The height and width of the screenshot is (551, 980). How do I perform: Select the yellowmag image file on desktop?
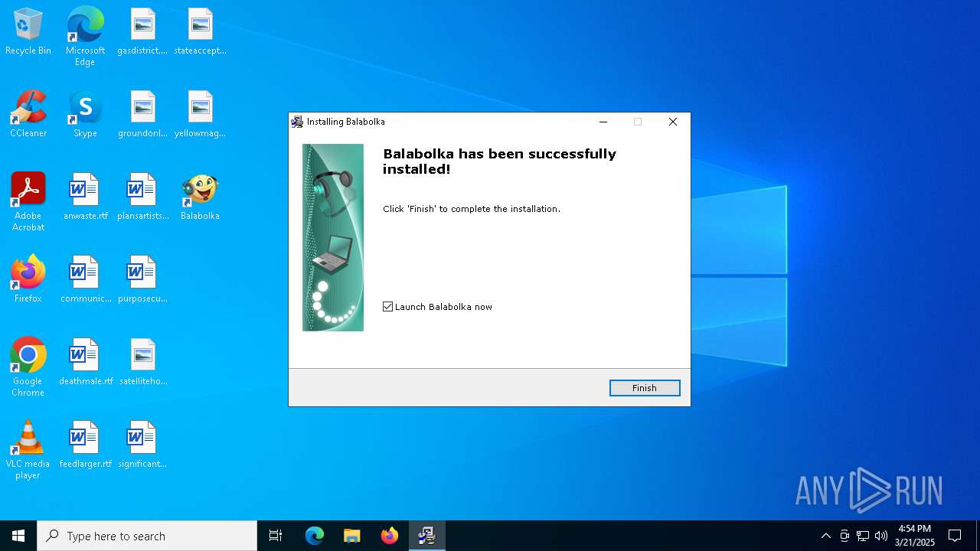(200, 115)
